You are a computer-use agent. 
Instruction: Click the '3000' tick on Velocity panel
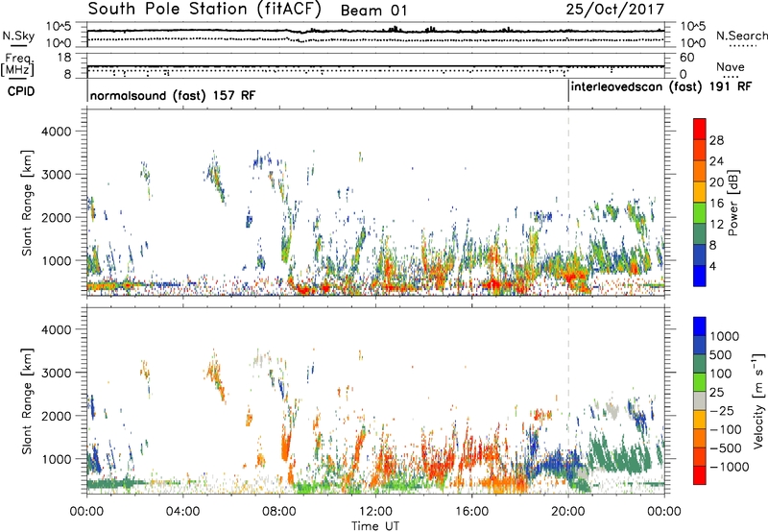(57, 373)
